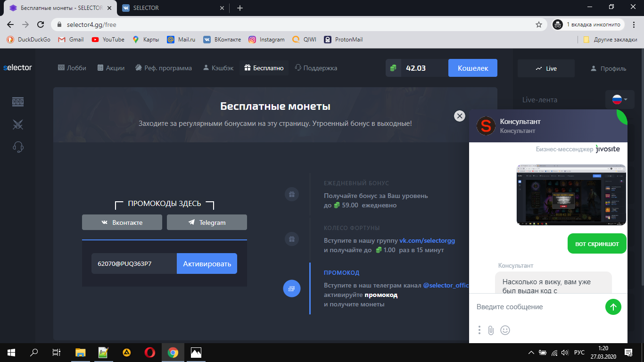The width and height of the screenshot is (644, 362).
Task: Open Chrome's three-dot menu
Action: (634, 25)
